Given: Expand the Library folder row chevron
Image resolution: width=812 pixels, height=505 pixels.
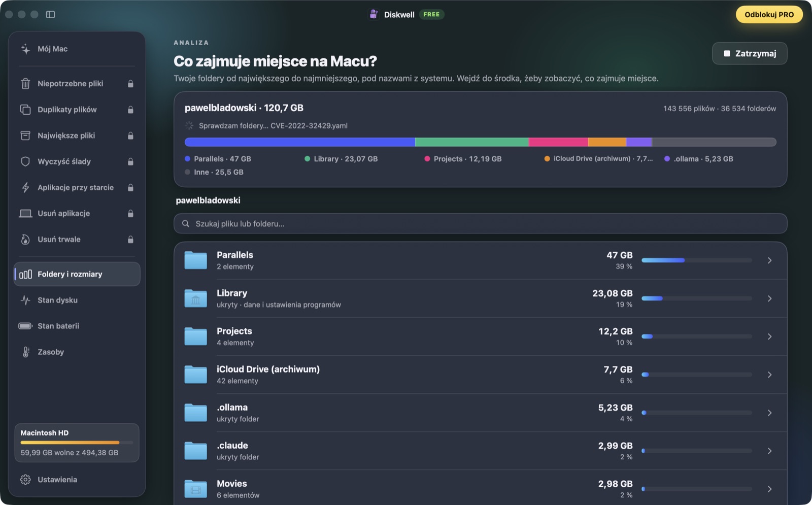Looking at the screenshot, I should [769, 298].
